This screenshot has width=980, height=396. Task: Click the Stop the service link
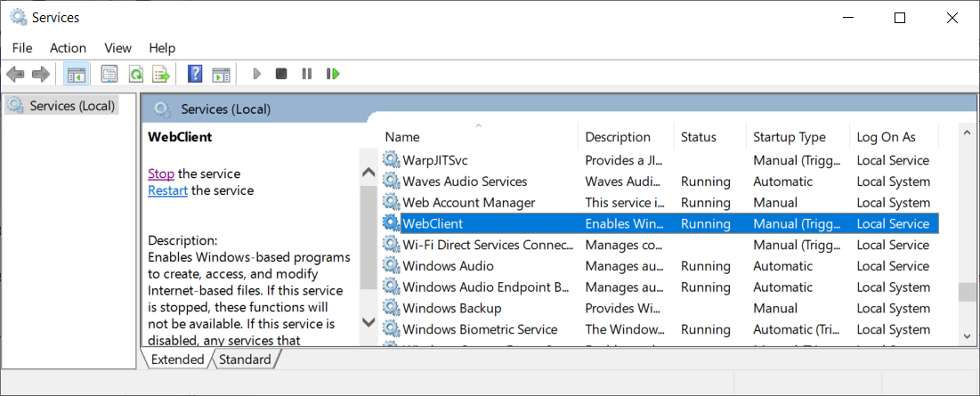(x=161, y=174)
